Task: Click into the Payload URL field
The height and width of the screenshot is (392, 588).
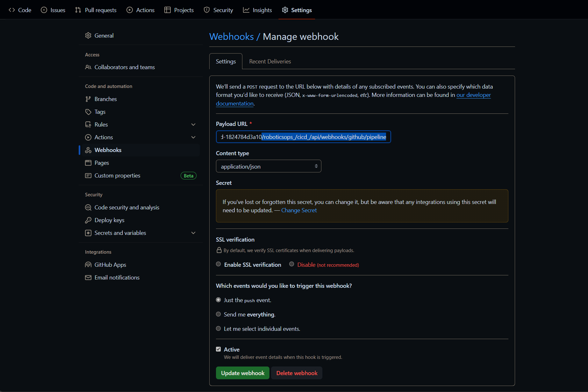Action: 303,137
